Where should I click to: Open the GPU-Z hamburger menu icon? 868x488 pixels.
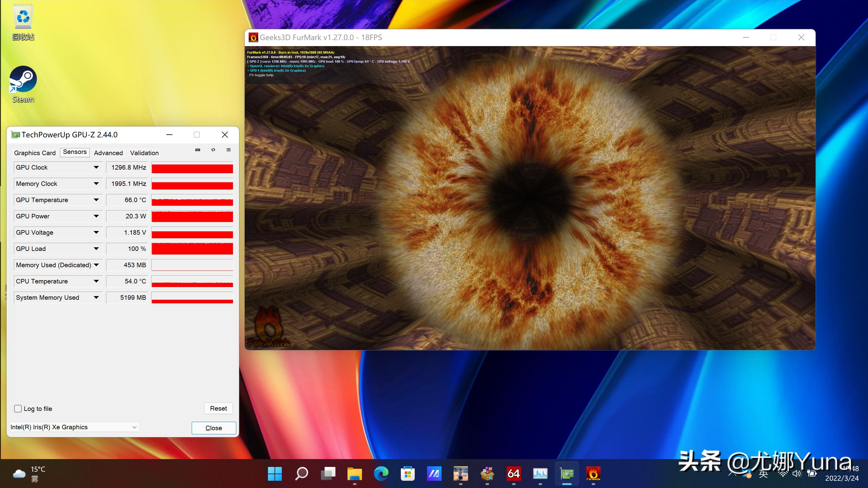(228, 150)
